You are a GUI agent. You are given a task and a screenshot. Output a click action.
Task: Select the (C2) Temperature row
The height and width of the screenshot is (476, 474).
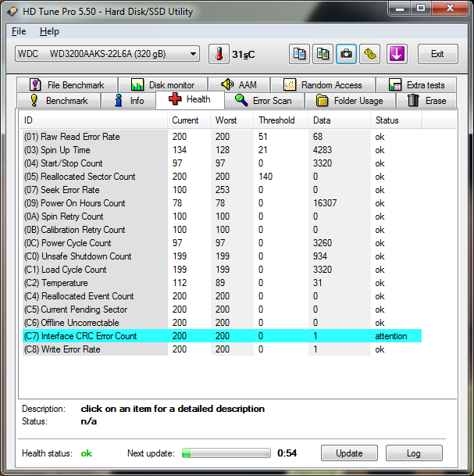[x=222, y=283]
